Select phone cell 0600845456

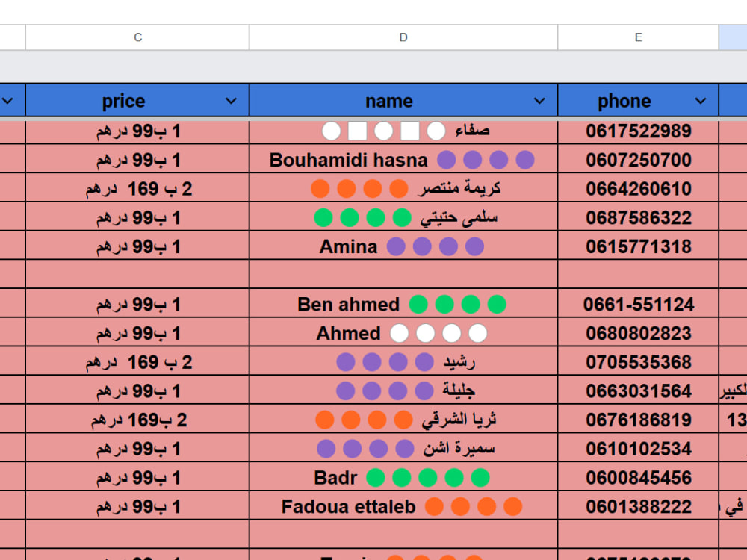[639, 477]
